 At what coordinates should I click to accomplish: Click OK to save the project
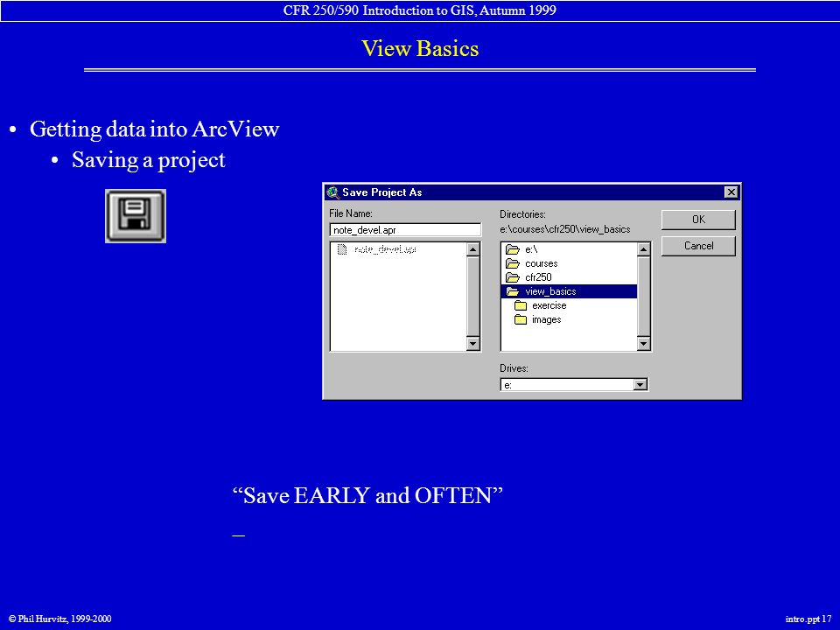click(x=698, y=220)
